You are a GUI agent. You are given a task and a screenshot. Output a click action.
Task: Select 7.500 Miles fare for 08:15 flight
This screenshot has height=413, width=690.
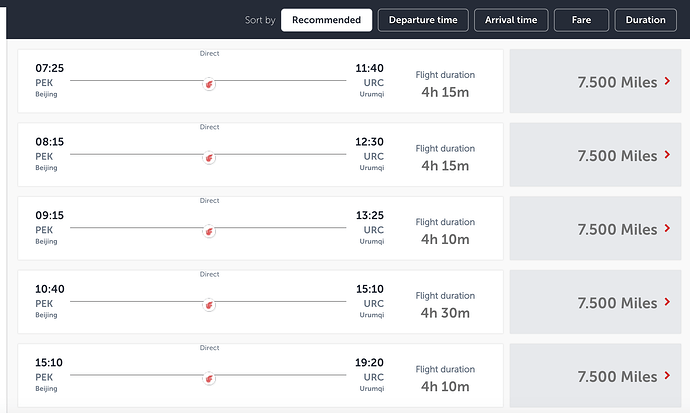point(595,154)
